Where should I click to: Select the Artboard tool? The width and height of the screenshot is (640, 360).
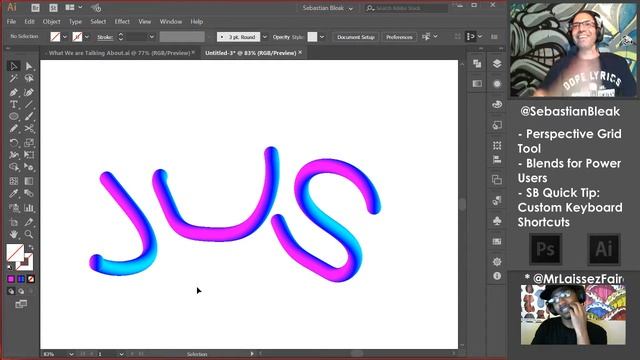coord(13,222)
